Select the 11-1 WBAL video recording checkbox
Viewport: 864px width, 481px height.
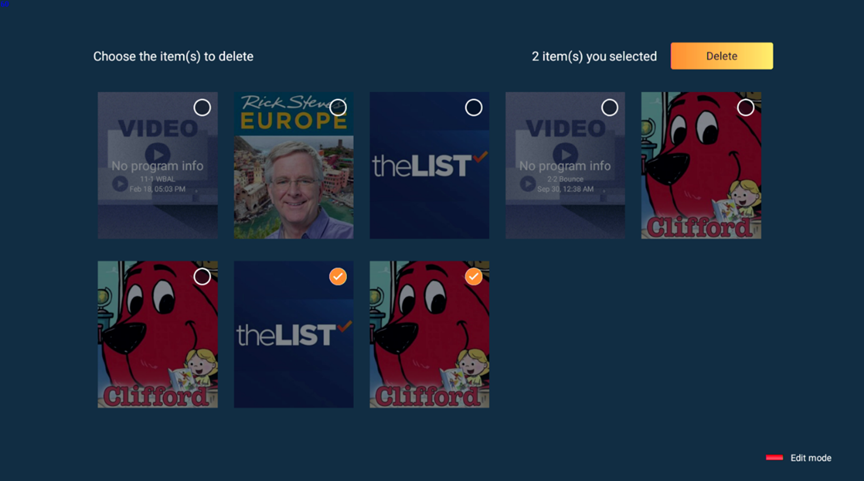[x=202, y=107]
